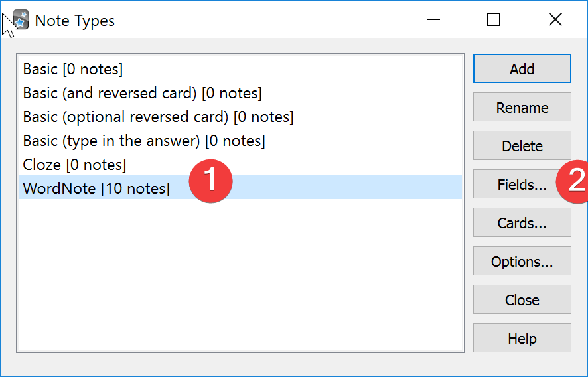Select the Basic note type
Image resolution: width=588 pixels, height=377 pixels.
[x=240, y=69]
